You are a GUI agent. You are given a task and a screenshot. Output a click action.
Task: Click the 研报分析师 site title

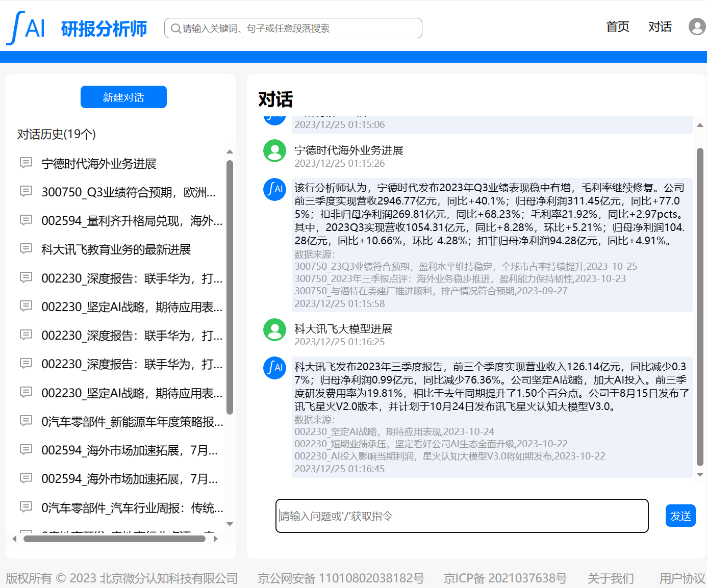coord(104,29)
